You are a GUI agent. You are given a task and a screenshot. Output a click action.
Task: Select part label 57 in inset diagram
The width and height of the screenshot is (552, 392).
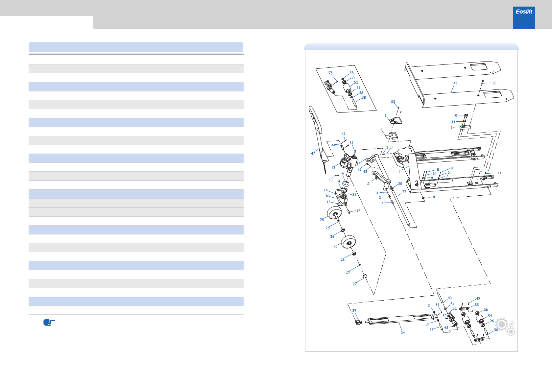(330, 73)
